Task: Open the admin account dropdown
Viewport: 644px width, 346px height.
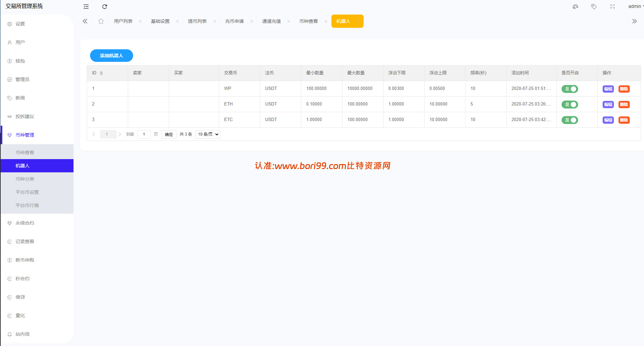Action: point(636,6)
